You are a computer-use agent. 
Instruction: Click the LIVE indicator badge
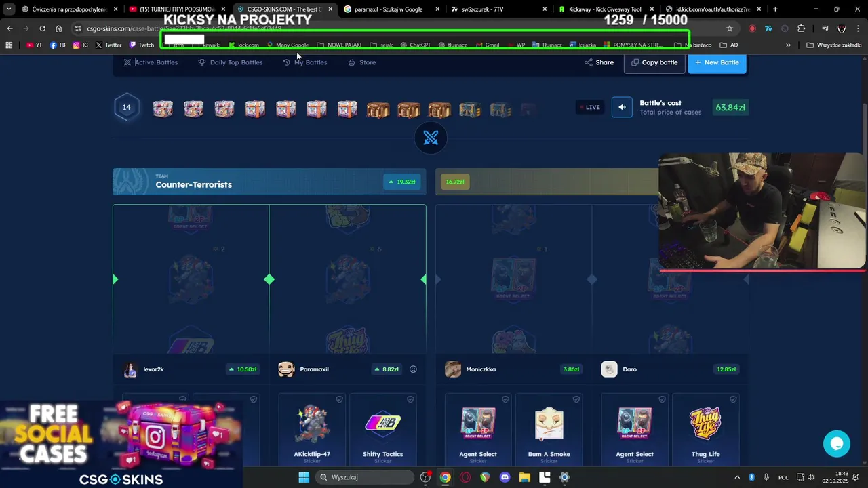589,107
